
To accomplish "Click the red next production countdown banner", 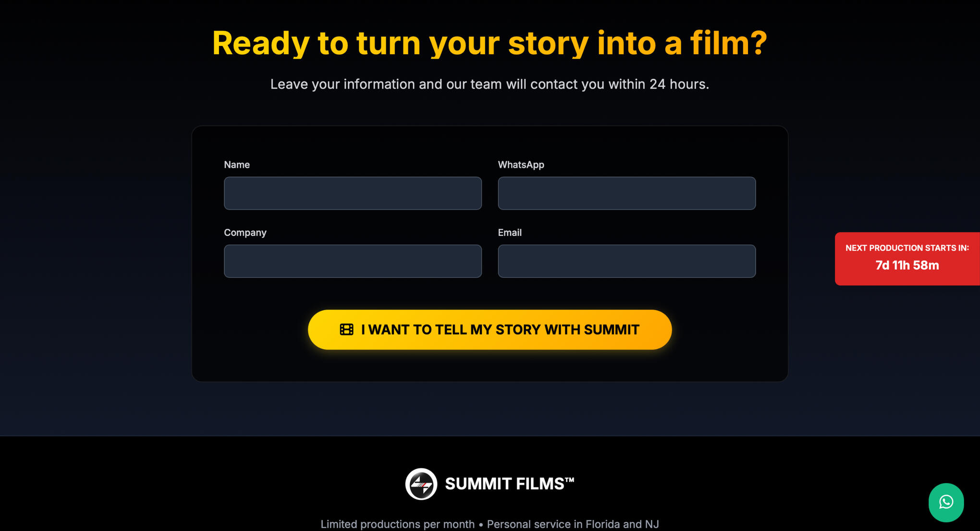I will (907, 259).
